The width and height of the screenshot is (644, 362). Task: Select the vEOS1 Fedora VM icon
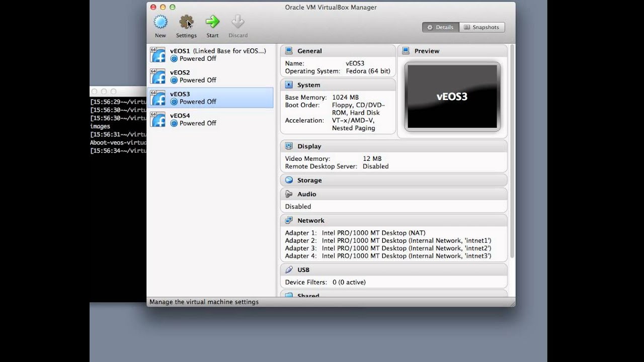pos(158,55)
